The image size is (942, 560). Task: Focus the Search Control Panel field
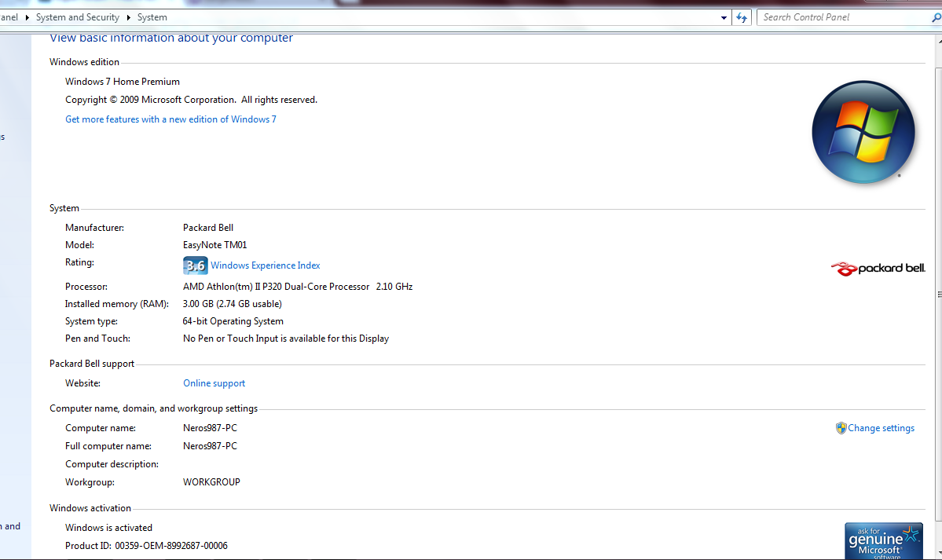[844, 17]
